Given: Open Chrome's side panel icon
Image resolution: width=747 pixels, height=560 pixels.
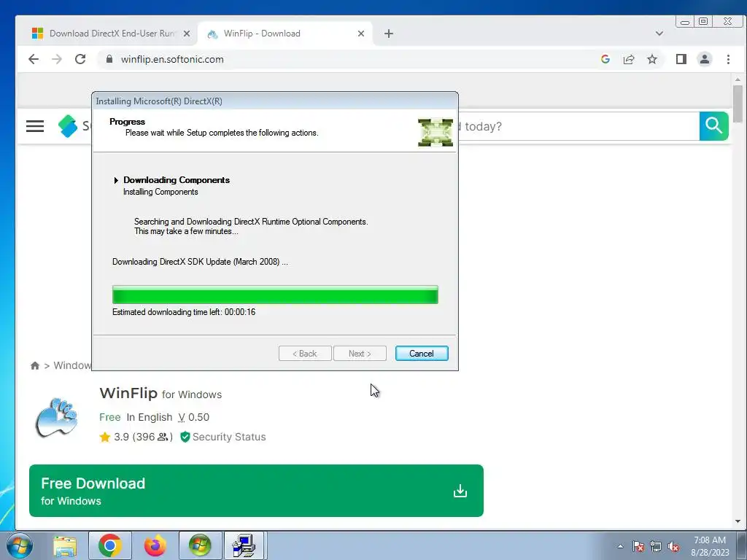Looking at the screenshot, I should click(x=681, y=59).
